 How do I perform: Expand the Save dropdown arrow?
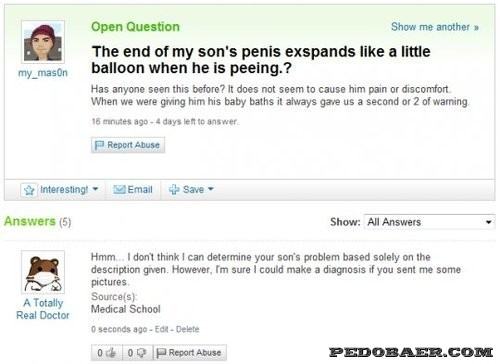211,189
